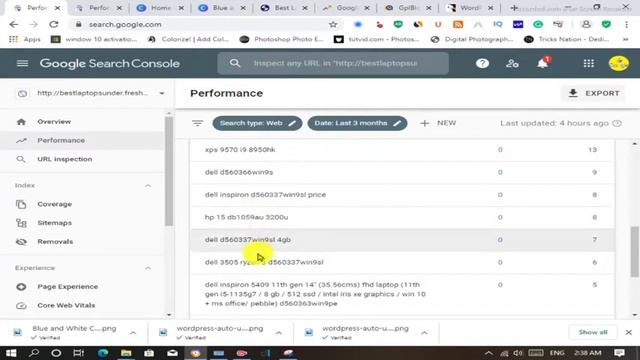Screen dimensions: 640x360
Task: Open the Sitemaps section
Action: (54, 223)
